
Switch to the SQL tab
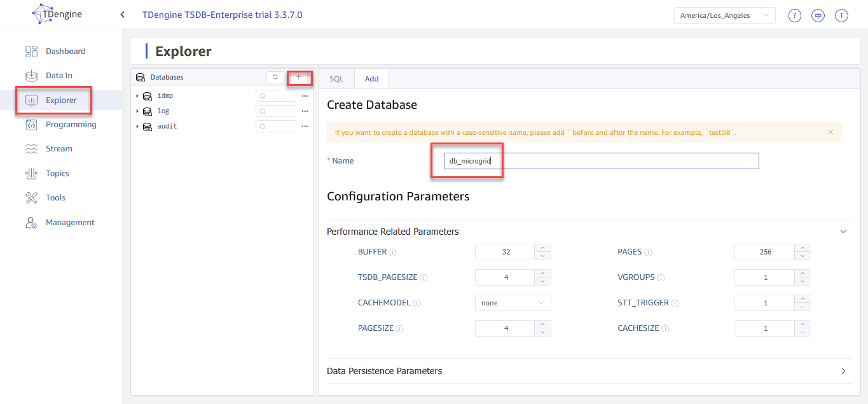[336, 79]
